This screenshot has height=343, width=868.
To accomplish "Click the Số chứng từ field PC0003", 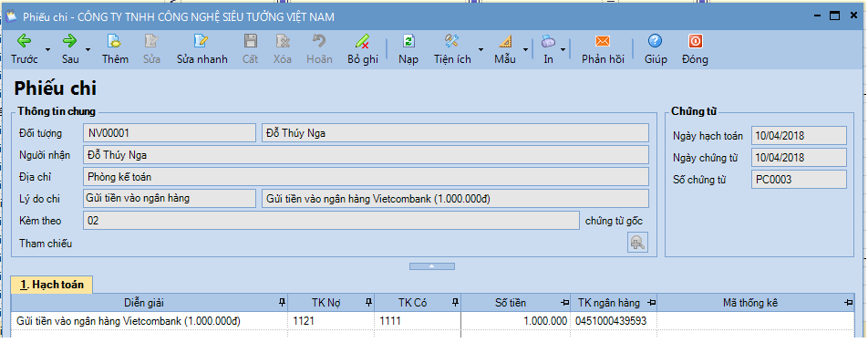I will tap(799, 180).
